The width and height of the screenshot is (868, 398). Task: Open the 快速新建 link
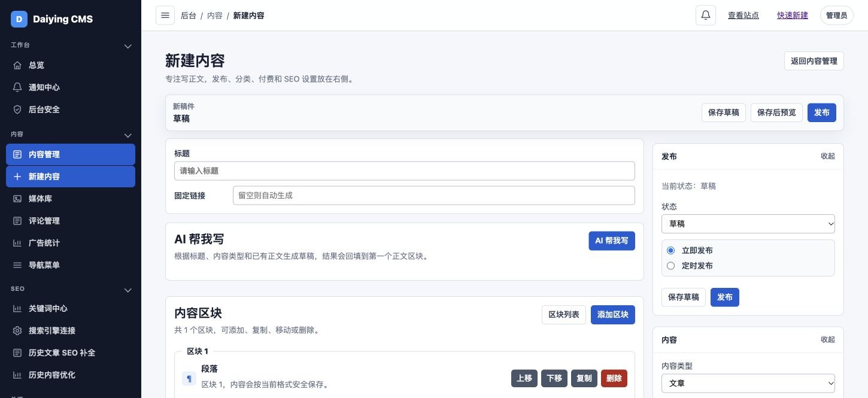[x=793, y=16]
